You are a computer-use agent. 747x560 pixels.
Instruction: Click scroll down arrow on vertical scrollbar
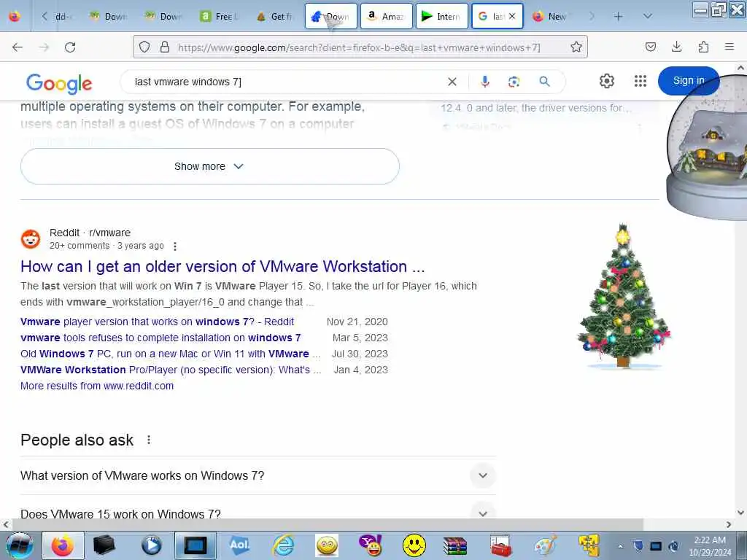click(741, 513)
